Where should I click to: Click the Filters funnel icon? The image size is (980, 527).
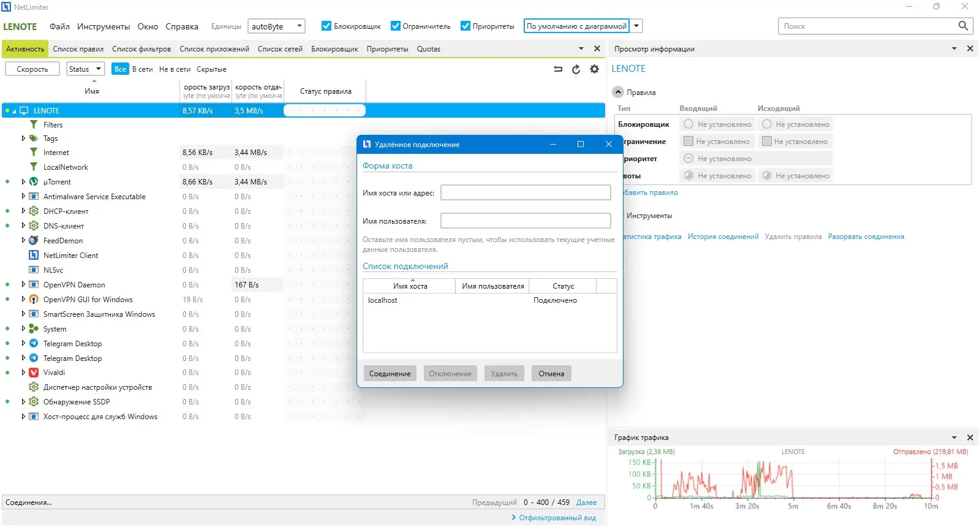click(x=34, y=125)
